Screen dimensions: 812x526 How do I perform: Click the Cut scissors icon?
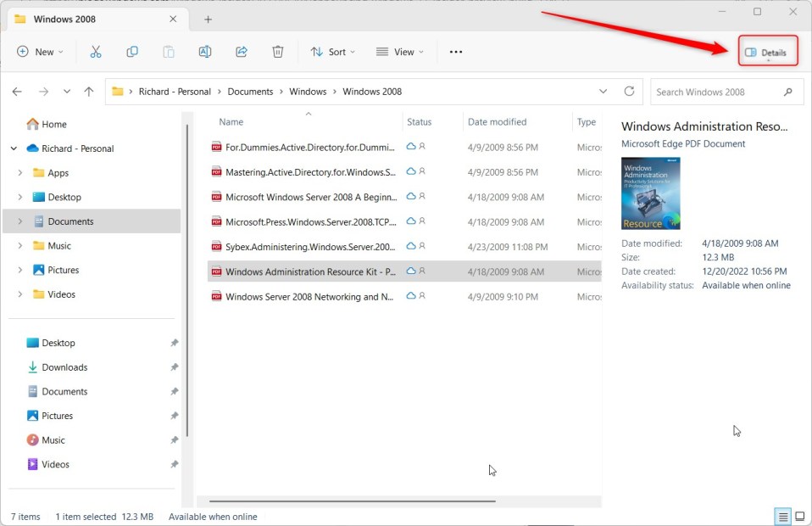[x=96, y=52]
